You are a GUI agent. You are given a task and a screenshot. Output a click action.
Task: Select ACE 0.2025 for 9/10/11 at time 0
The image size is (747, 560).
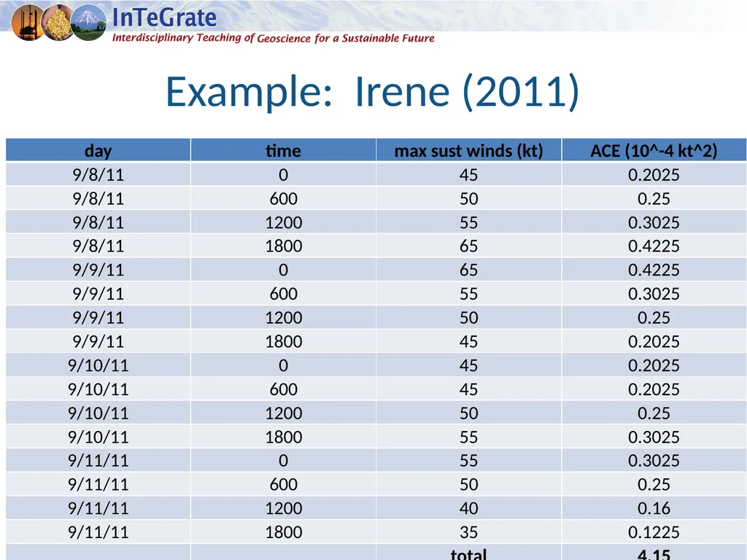tap(654, 365)
